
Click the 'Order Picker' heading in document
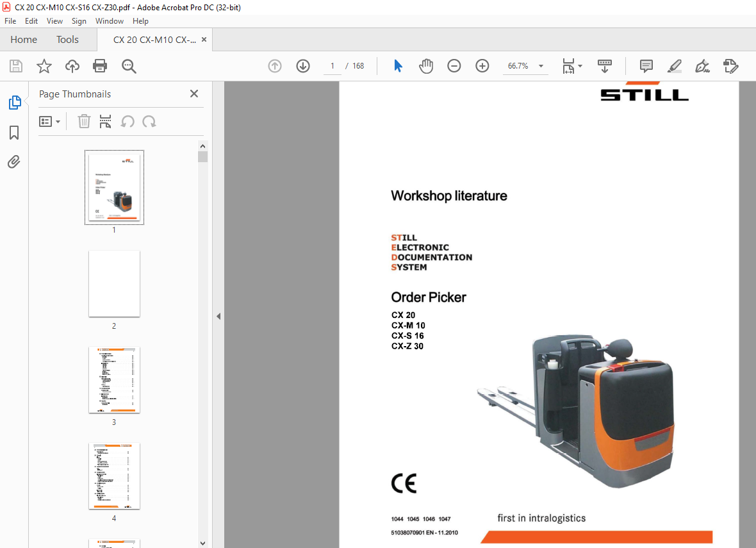pyautogui.click(x=429, y=297)
